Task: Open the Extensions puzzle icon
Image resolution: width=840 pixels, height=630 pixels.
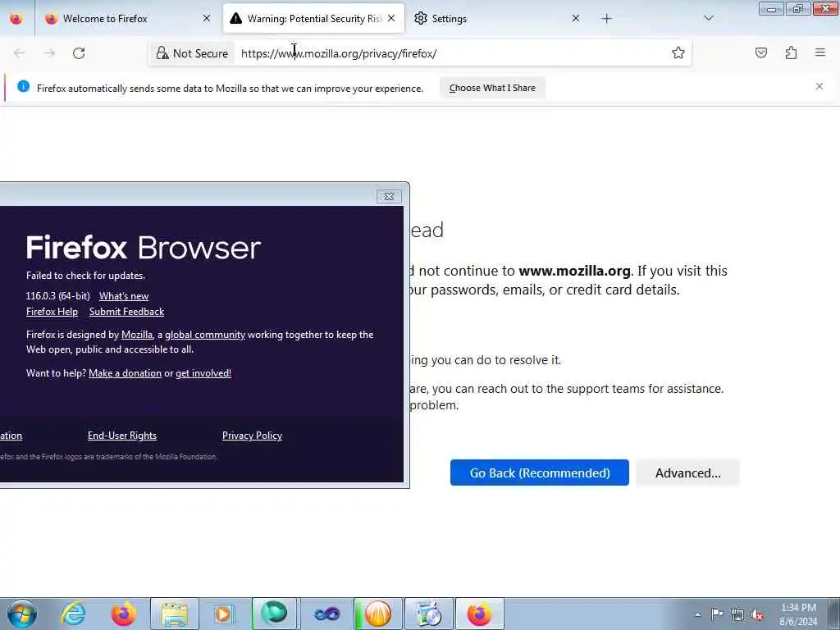Action: pos(791,52)
